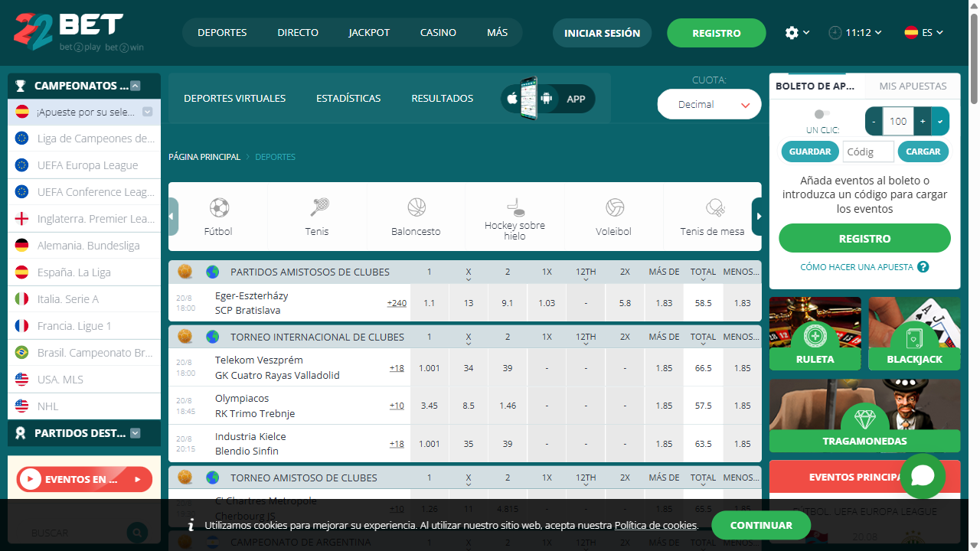Open the stake amount dropdown arrow
The image size is (980, 551).
(x=940, y=121)
